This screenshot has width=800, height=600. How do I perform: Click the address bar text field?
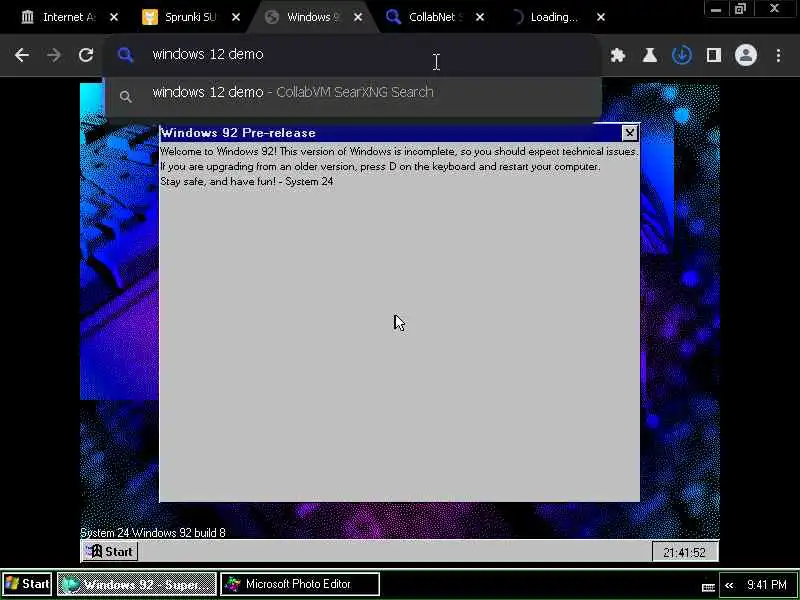click(x=352, y=55)
